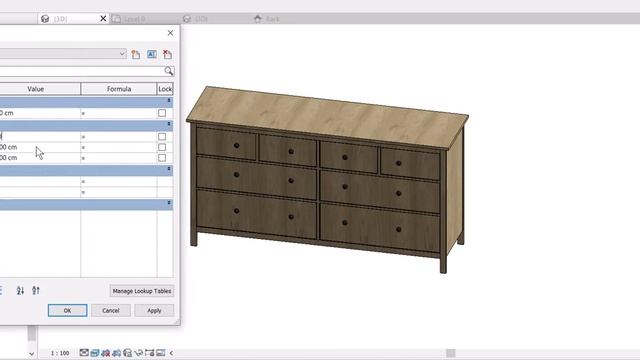Screen dimensions: 640x360
Task: Collapse the second blue parameter group
Action: [169, 124]
